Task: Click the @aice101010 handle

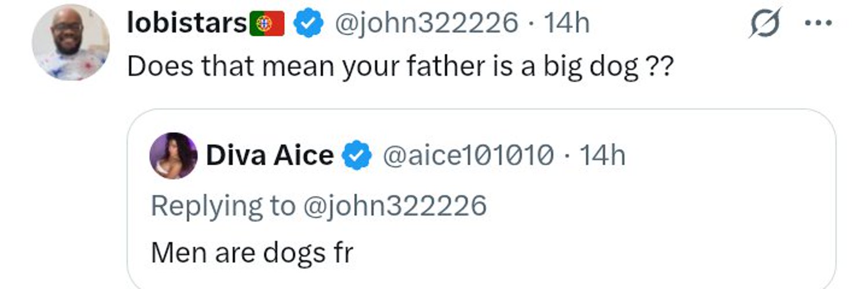Action: (x=465, y=155)
